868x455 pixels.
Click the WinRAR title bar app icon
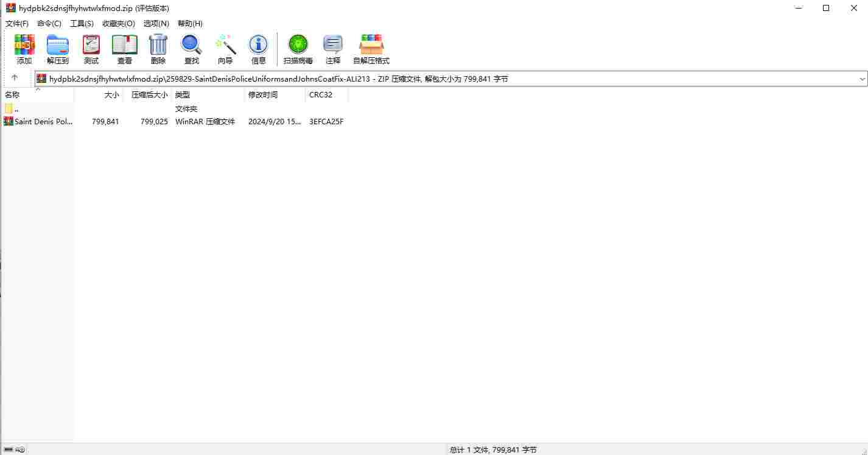(11, 8)
